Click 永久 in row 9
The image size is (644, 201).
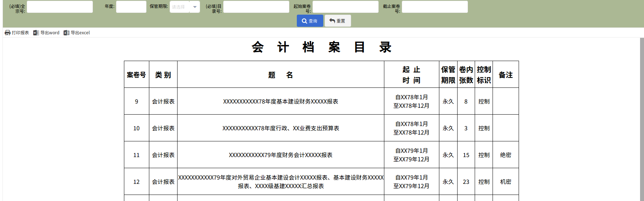pos(448,101)
